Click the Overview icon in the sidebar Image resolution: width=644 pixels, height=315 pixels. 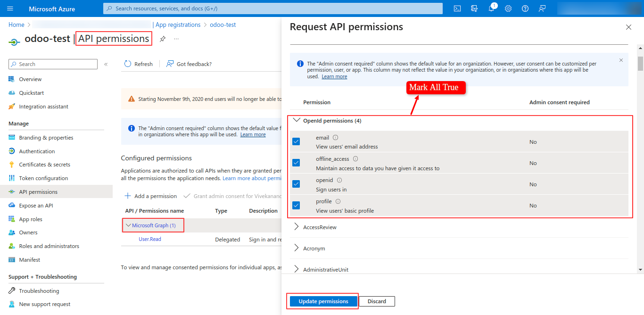coord(12,79)
